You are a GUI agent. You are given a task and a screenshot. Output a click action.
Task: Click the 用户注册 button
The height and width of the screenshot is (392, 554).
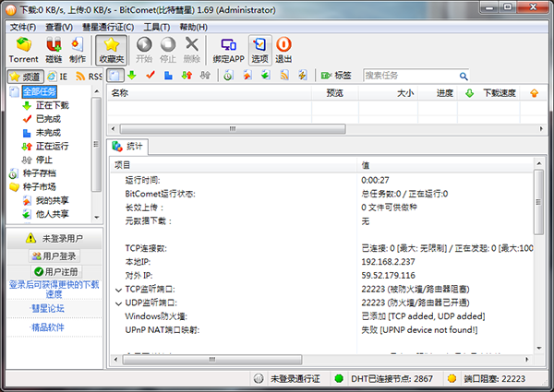pyautogui.click(x=54, y=272)
